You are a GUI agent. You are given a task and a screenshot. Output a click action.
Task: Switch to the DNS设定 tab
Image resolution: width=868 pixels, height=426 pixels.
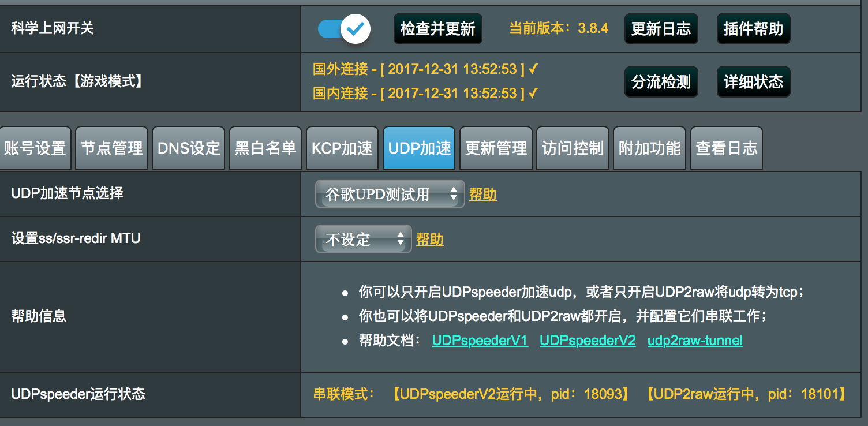click(x=188, y=148)
